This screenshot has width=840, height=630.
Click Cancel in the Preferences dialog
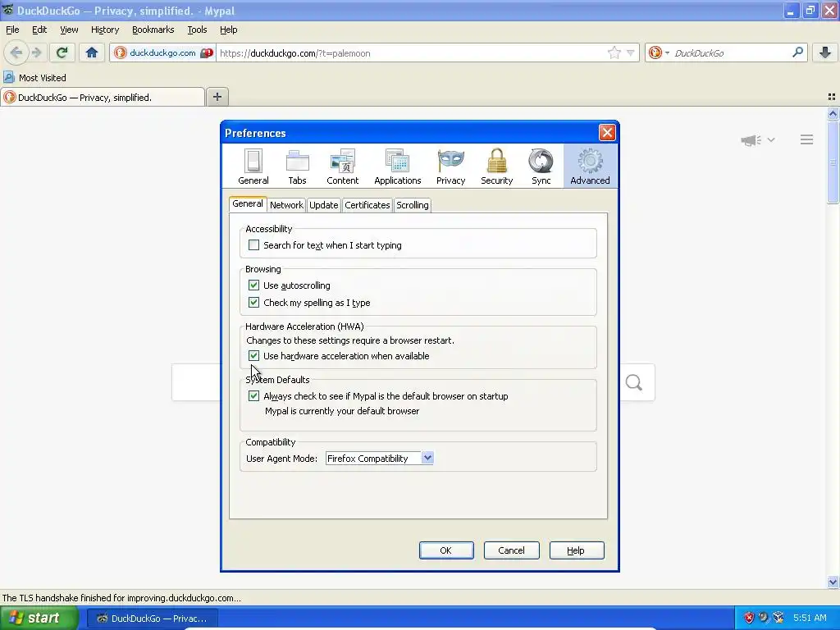512,550
